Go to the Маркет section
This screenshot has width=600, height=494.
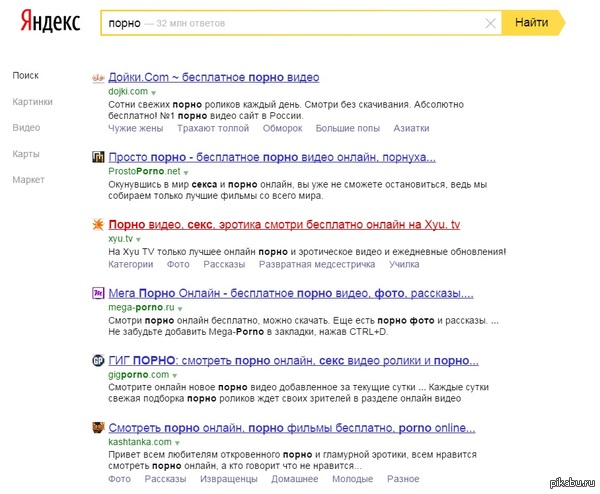pos(28,180)
